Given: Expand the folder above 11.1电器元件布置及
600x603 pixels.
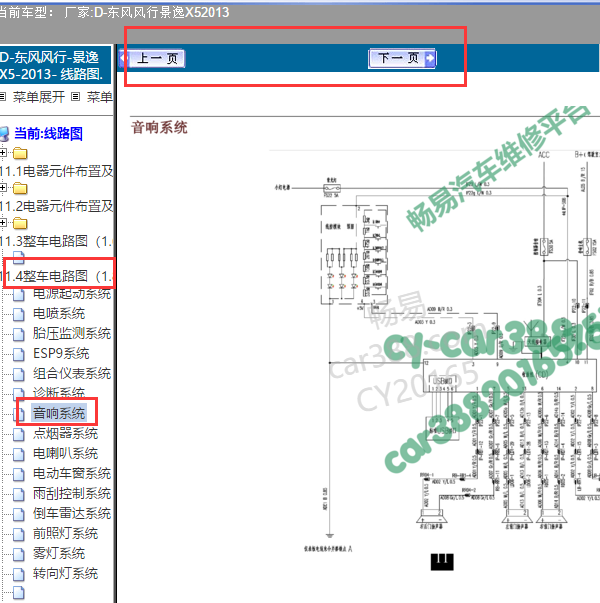Looking at the screenshot, I should (3, 153).
